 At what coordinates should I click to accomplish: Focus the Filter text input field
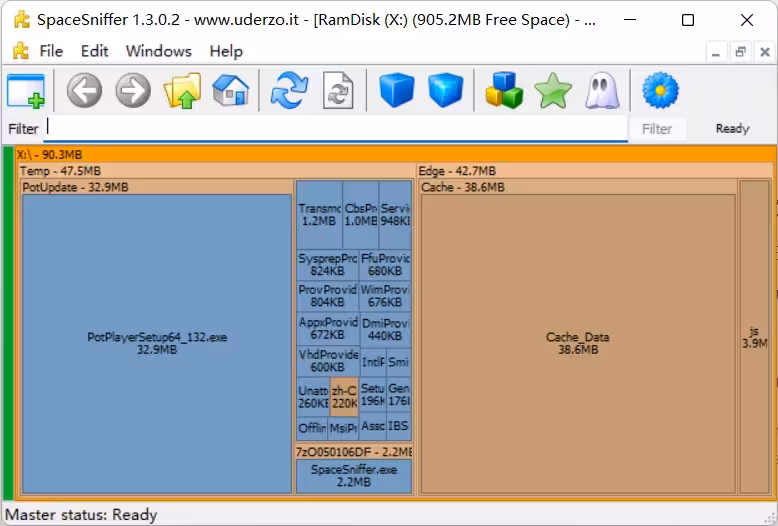(336, 129)
